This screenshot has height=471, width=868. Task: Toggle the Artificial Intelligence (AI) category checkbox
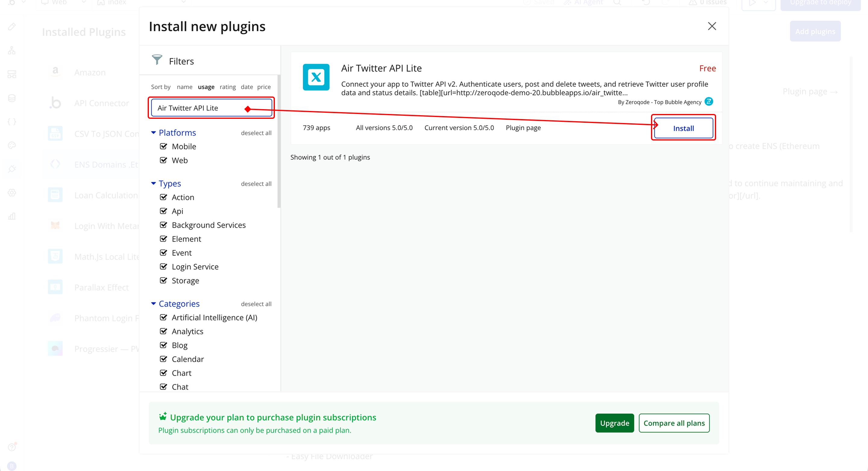[x=163, y=317]
